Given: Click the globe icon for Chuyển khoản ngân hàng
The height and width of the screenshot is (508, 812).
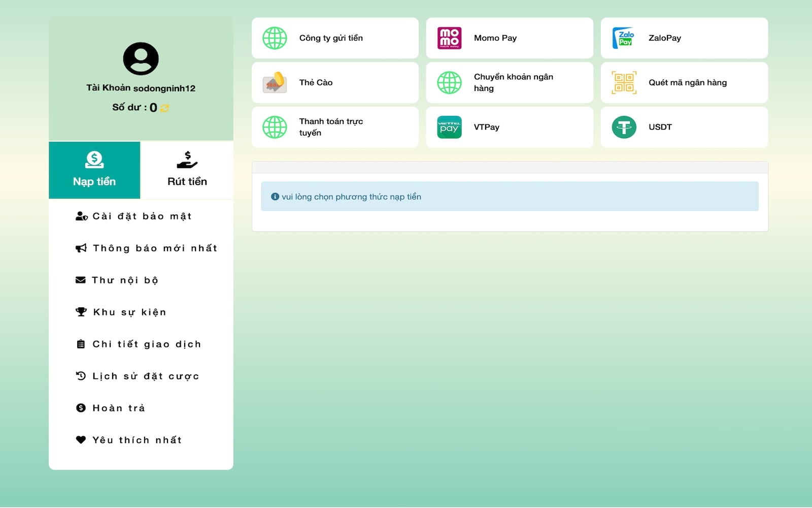Looking at the screenshot, I should pyautogui.click(x=449, y=82).
